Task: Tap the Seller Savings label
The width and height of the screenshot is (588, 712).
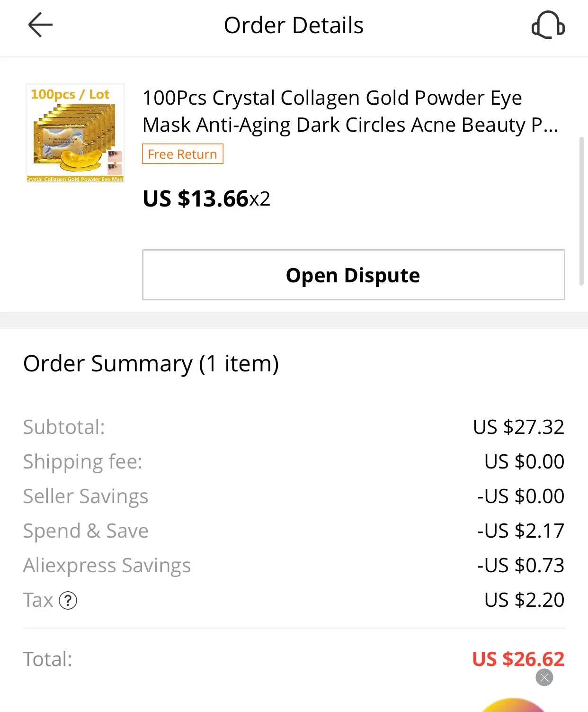Action: pyautogui.click(x=86, y=496)
